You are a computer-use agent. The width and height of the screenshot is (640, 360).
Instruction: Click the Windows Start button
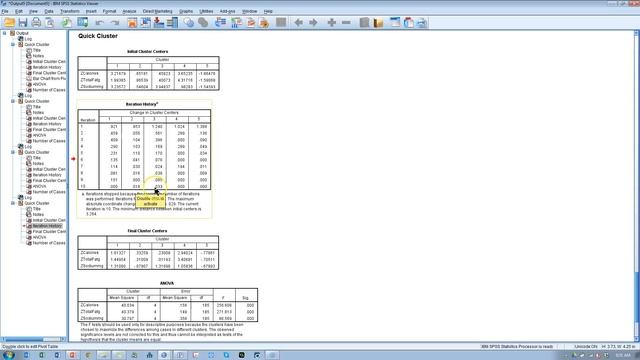[8, 355]
